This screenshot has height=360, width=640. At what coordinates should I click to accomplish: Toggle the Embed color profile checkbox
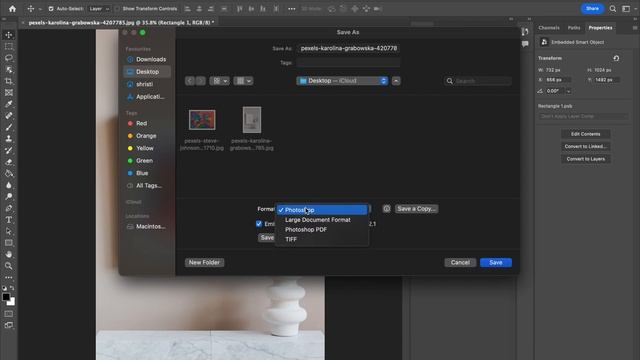pos(259,223)
